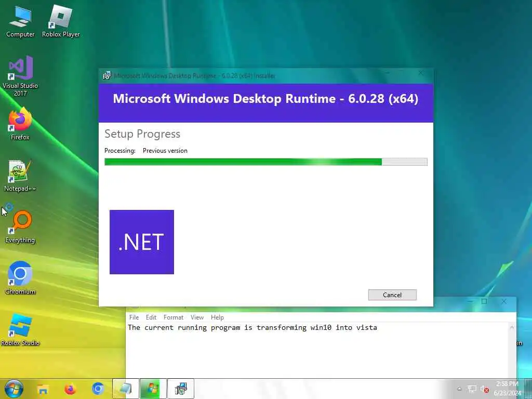Click into the Notepad text line

[252, 327]
